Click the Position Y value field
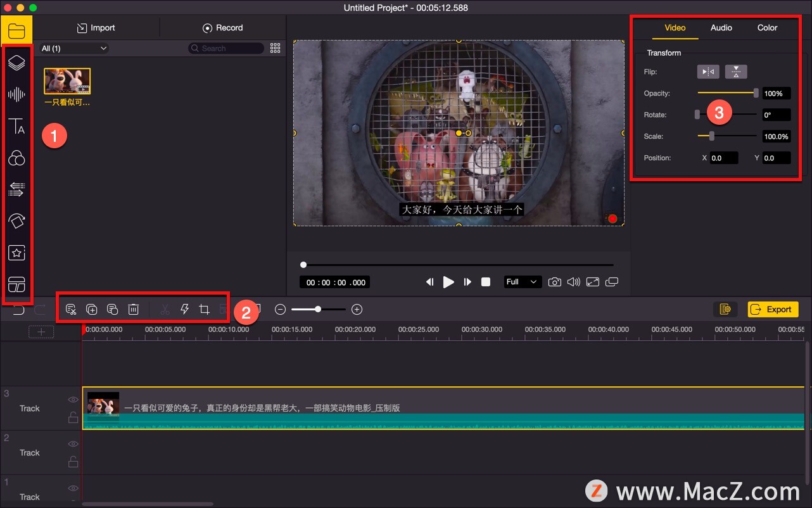Viewport: 812px width, 508px height. pyautogui.click(x=777, y=158)
